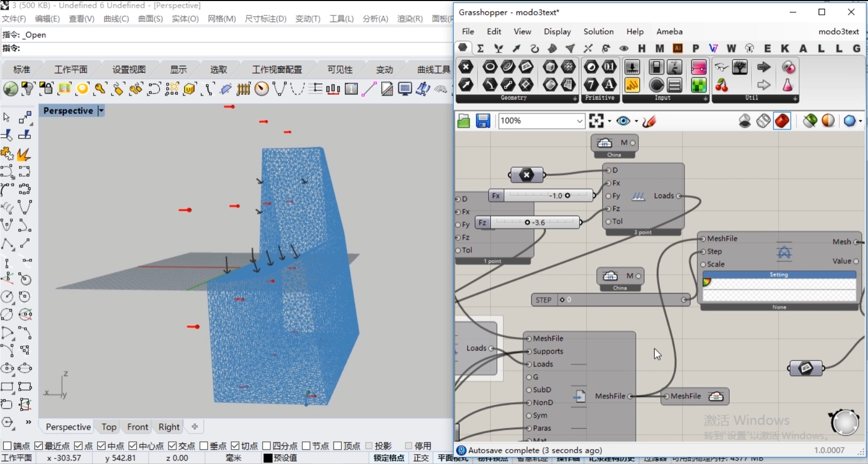The image size is (868, 464).
Task: Enable the 端点 osnap checkbox
Action: (7, 446)
